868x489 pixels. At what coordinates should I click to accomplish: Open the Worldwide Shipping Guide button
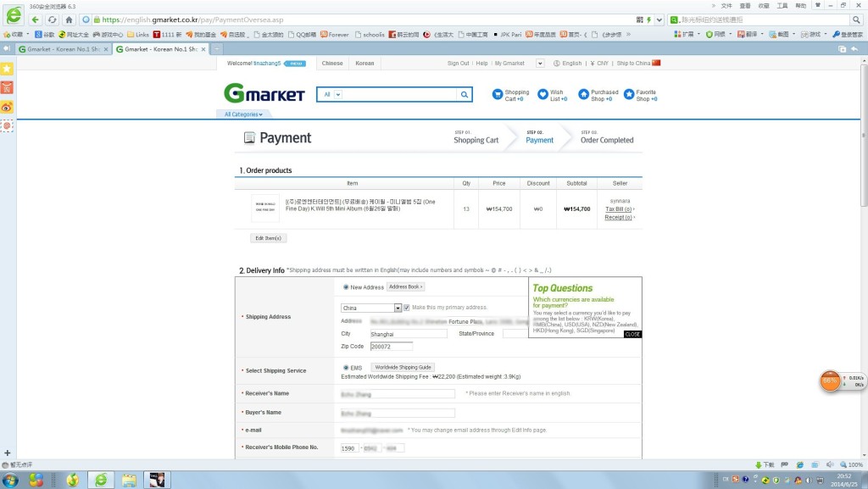pyautogui.click(x=403, y=367)
